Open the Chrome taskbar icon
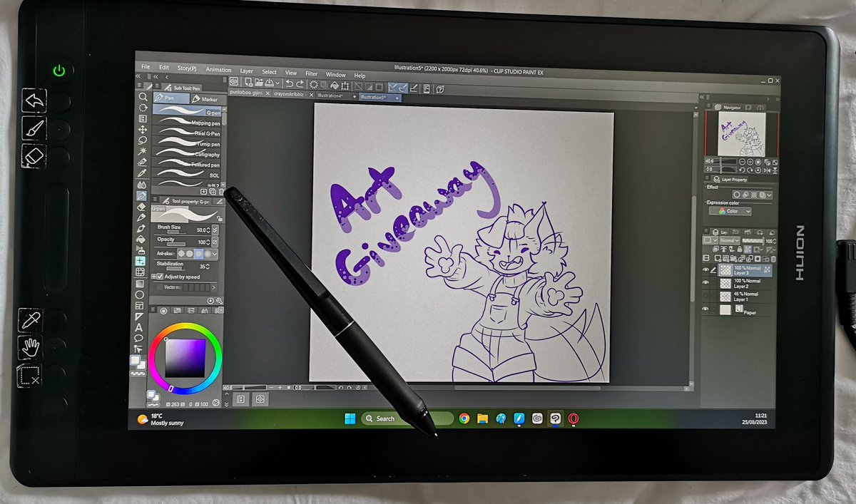 [464, 419]
